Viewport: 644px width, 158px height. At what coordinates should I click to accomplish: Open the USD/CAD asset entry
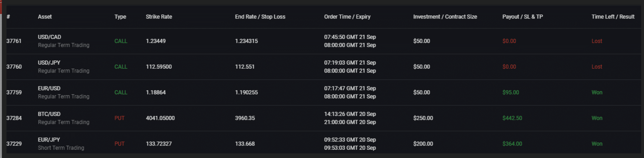point(49,37)
